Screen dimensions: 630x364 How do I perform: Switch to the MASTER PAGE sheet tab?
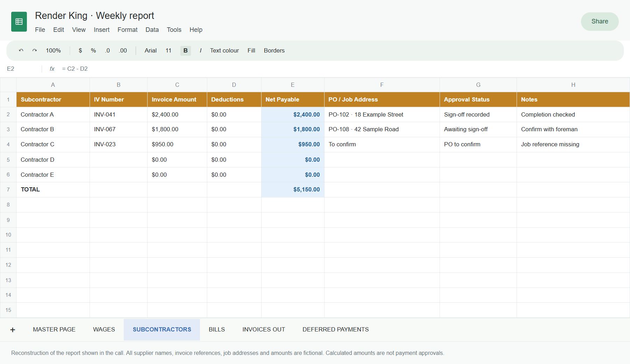(x=54, y=330)
